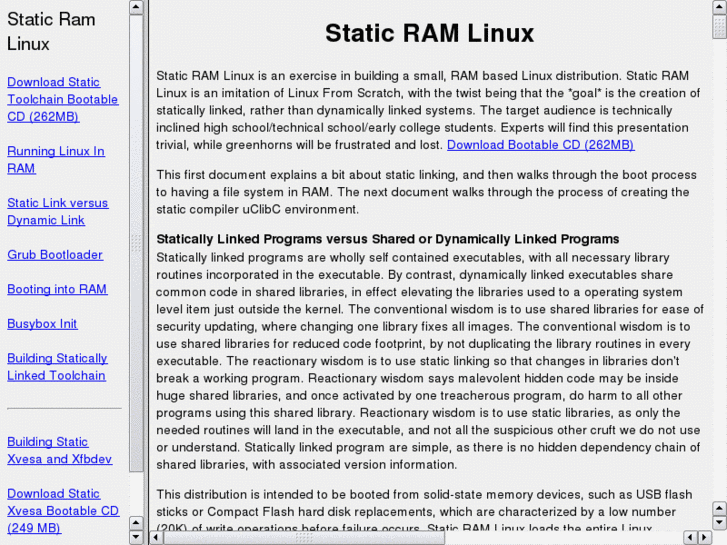Click horizontal scroll right arrow
This screenshot has width=727, height=545.
point(704,537)
